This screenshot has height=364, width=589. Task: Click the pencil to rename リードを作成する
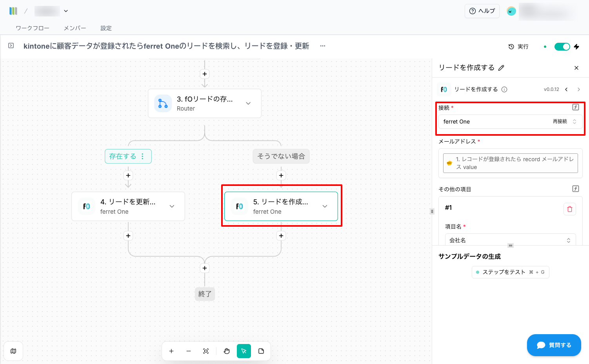pos(501,68)
